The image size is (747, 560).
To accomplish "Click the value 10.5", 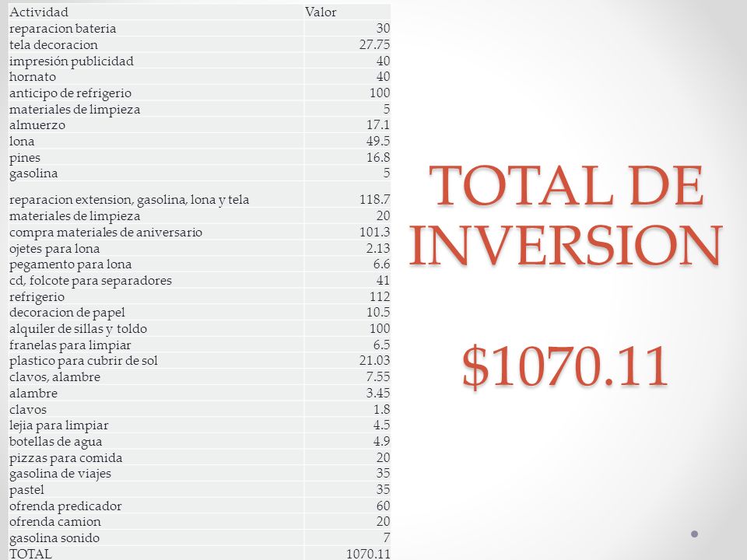I will [378, 313].
